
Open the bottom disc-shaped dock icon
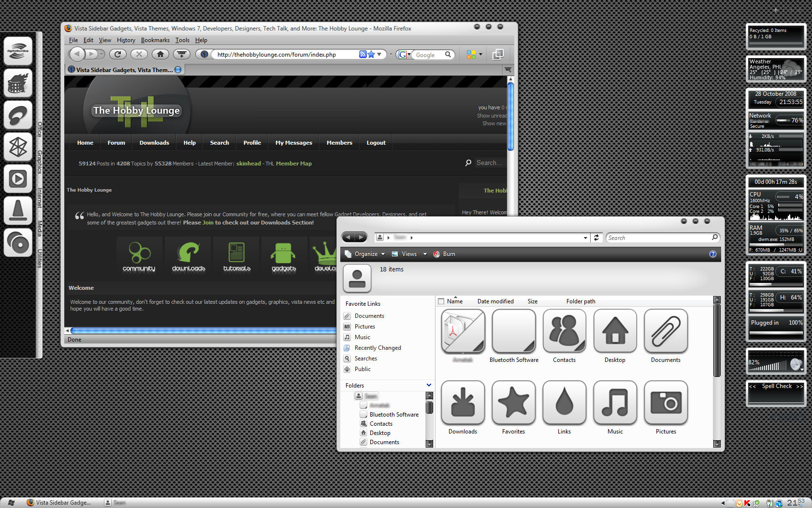click(18, 243)
